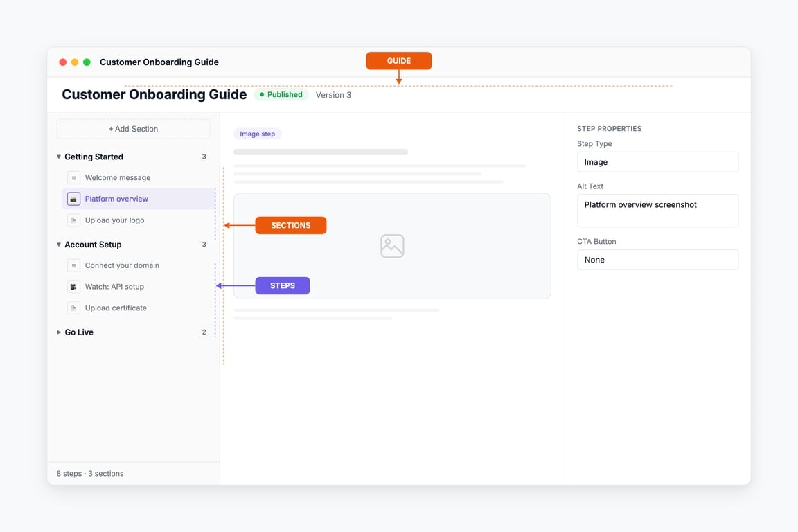Screen dimensions: 798x532
Task: Click the video icon beside Watch: API setup
Action: pos(73,286)
